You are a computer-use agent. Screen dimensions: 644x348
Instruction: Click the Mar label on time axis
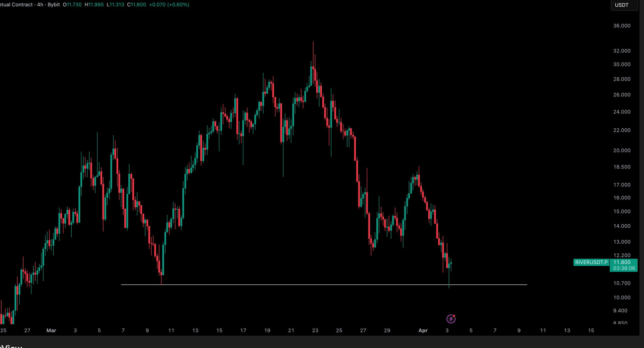[x=51, y=330]
